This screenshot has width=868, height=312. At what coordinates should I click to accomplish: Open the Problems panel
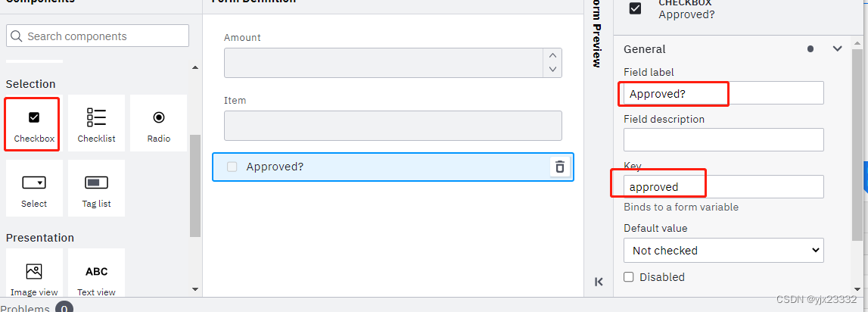pyautogui.click(x=26, y=307)
